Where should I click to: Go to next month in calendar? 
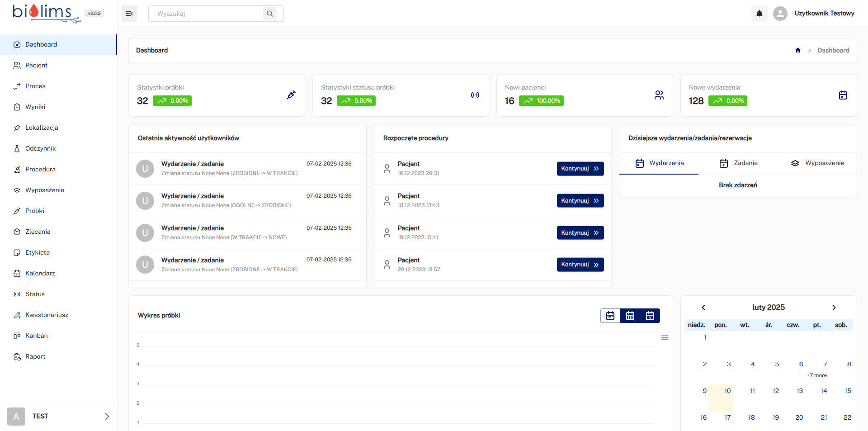(834, 308)
